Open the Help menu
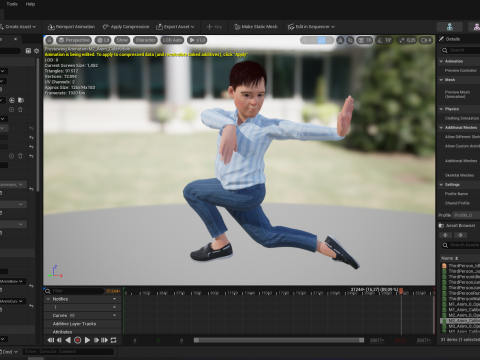This screenshot has height=360, width=480. (30, 4)
